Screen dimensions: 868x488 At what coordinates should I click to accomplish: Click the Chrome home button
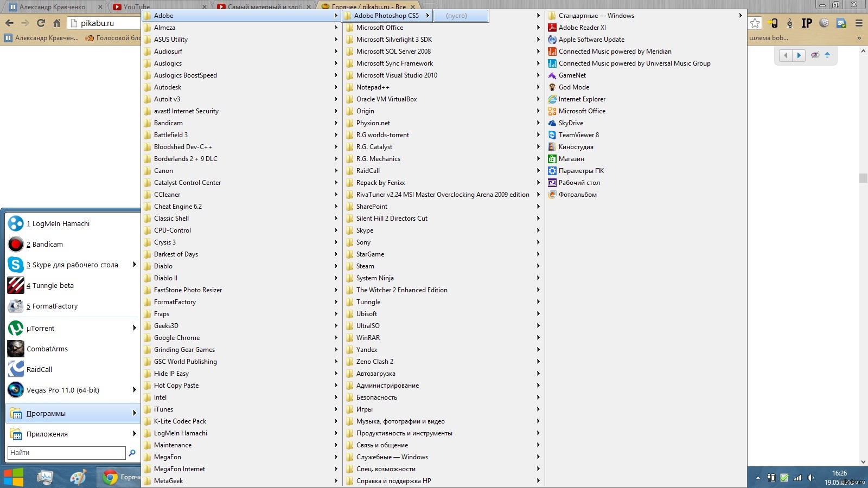click(x=56, y=23)
